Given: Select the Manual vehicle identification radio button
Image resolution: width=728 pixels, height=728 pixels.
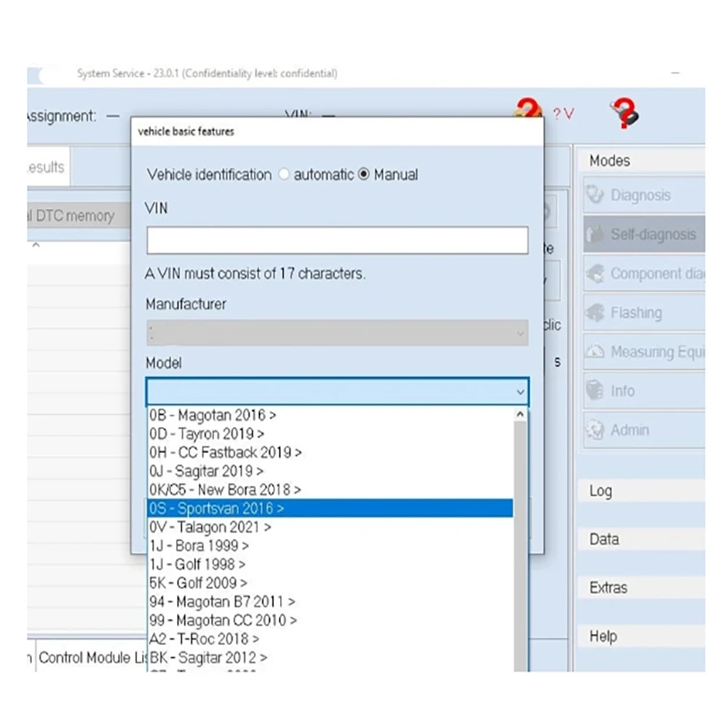Looking at the screenshot, I should tap(364, 175).
